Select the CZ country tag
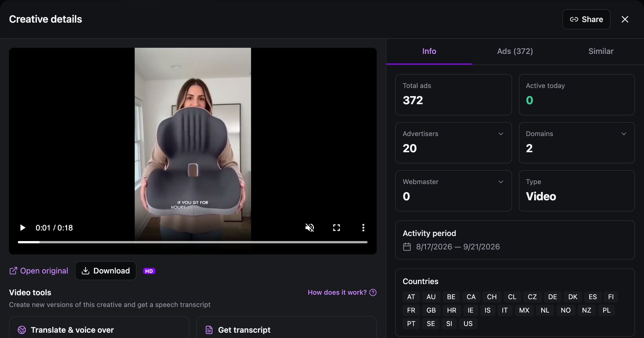644x338 pixels. pyautogui.click(x=532, y=297)
